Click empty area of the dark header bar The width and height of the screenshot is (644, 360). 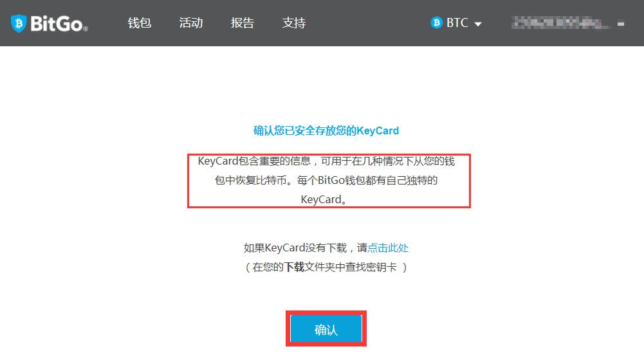(x=370, y=23)
